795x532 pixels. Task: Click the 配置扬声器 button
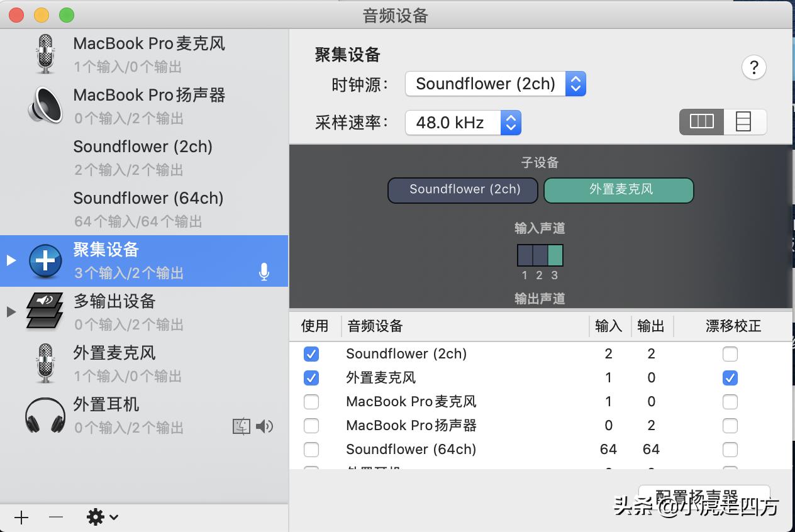click(x=704, y=496)
